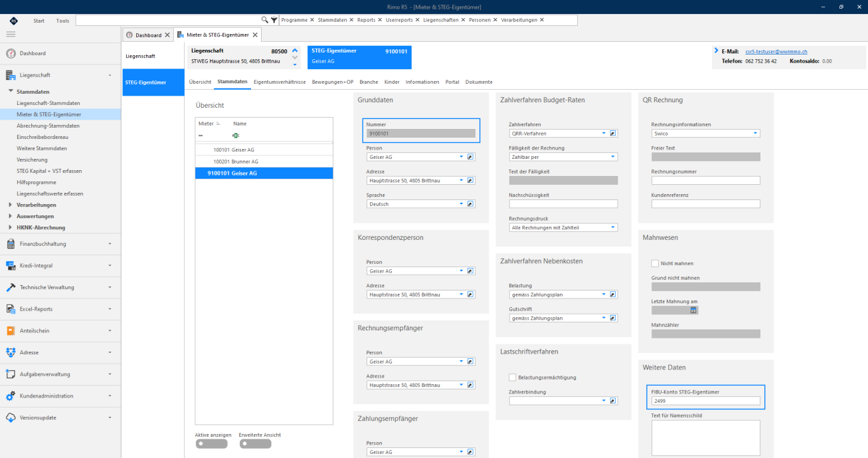Open Belastung link icon
Screen dimensions: 868x458
pos(613,294)
